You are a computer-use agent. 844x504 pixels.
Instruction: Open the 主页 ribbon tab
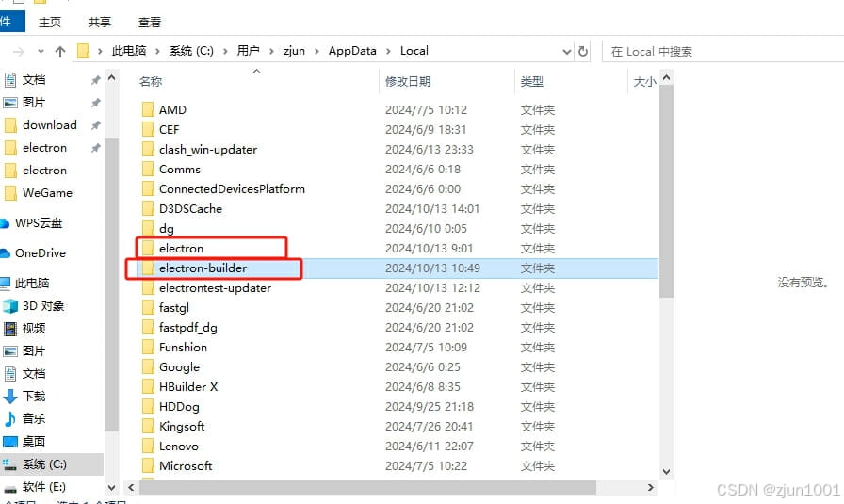(x=50, y=22)
